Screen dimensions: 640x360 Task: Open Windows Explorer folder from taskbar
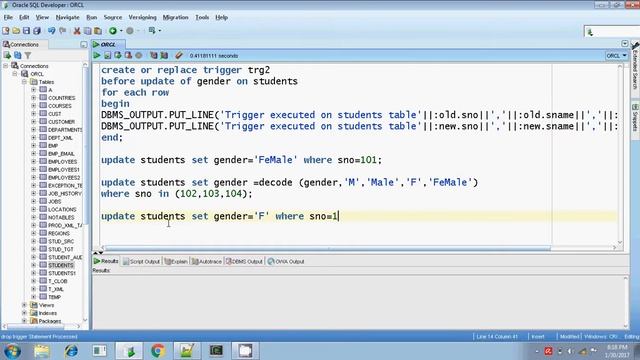pos(42,351)
